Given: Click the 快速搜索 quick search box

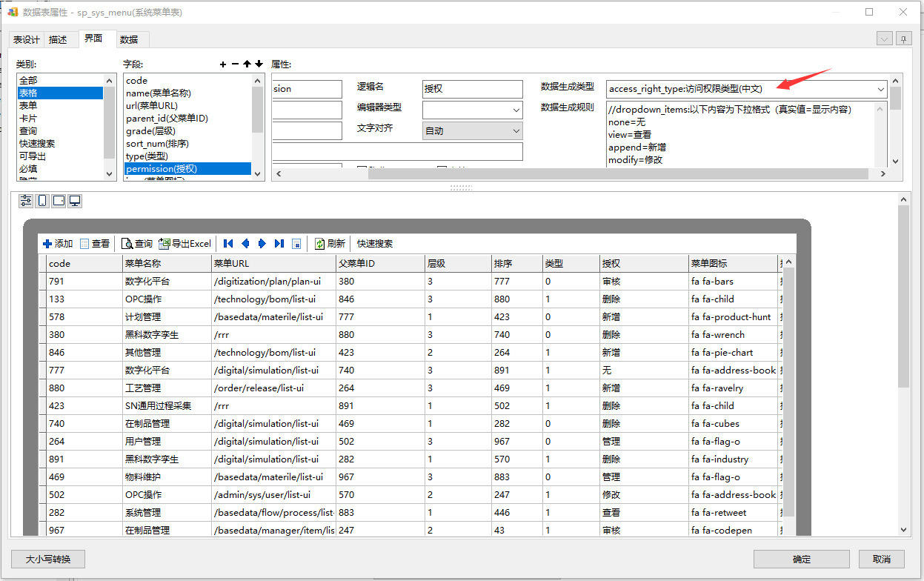Looking at the screenshot, I should click(x=375, y=243).
